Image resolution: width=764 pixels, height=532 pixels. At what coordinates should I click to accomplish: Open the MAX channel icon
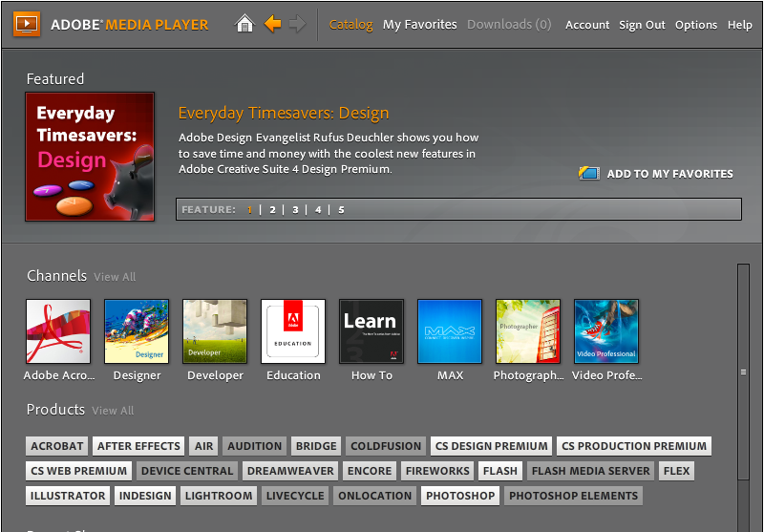click(x=450, y=331)
